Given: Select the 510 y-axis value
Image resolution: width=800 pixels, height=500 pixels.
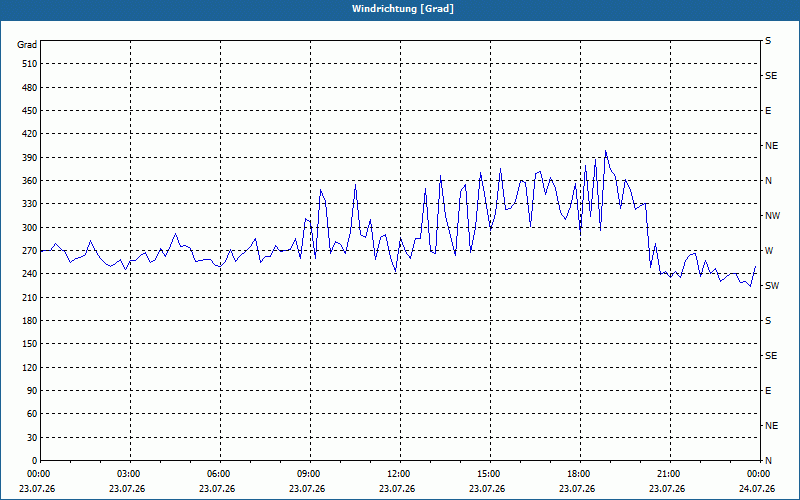Looking at the screenshot, I should coord(30,64).
